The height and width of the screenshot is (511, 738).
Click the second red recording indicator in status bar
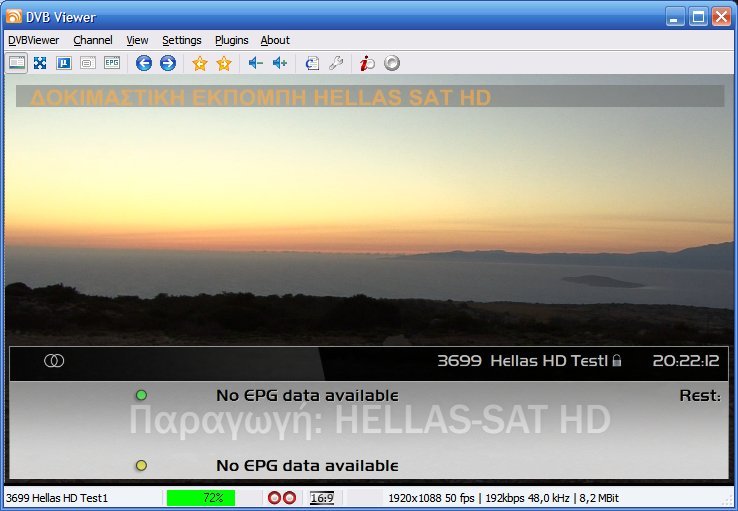click(x=289, y=498)
